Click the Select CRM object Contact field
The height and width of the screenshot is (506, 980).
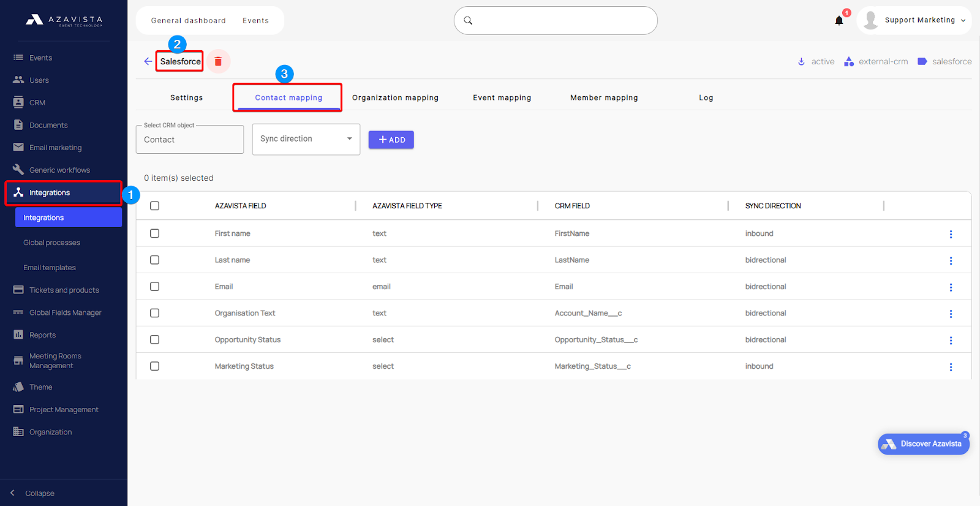point(190,140)
